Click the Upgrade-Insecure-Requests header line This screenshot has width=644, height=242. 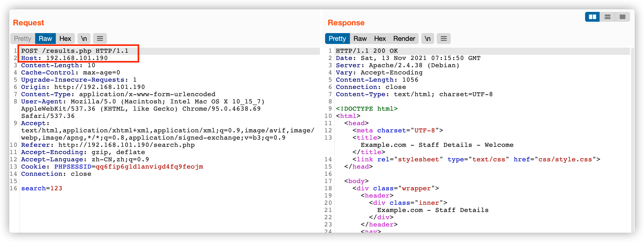(x=79, y=80)
